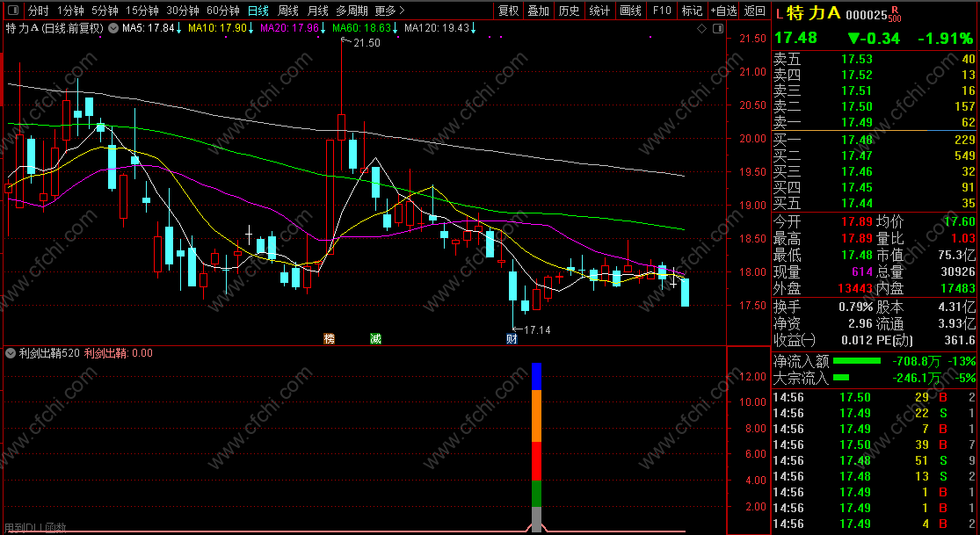The height and width of the screenshot is (535, 980).
Task: Expand the 特力A main chart dropdown arrow
Action: (x=113, y=27)
